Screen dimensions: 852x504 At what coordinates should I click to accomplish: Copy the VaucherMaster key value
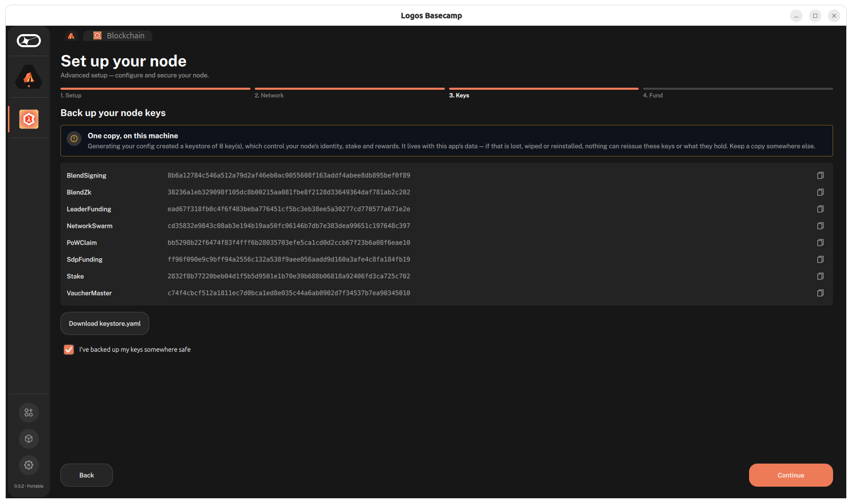point(820,293)
